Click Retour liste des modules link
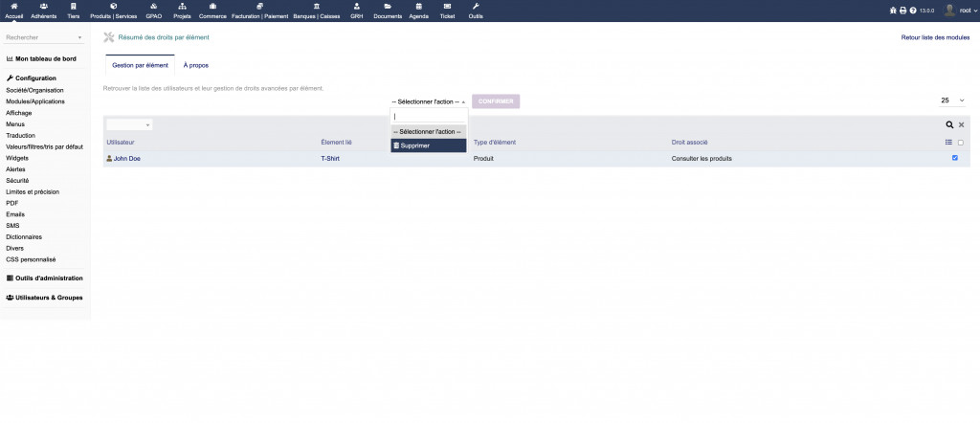Image resolution: width=980 pixels, height=423 pixels. pos(935,37)
